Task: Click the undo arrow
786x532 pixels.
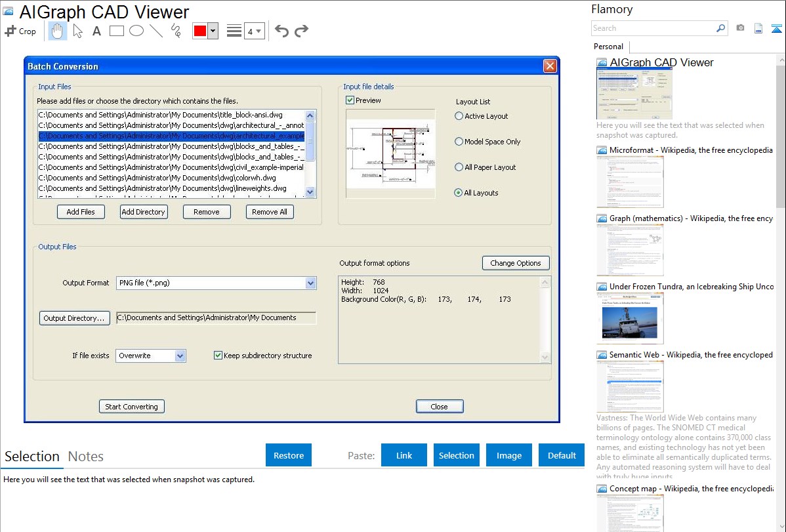Action: click(281, 31)
